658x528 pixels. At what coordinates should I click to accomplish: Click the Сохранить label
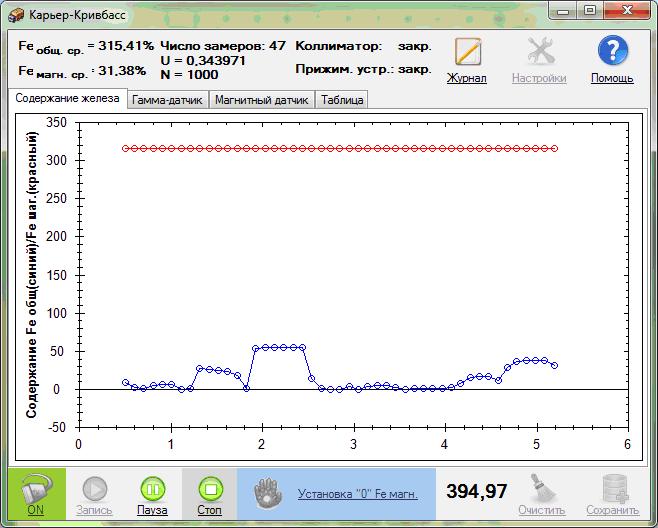click(x=613, y=510)
